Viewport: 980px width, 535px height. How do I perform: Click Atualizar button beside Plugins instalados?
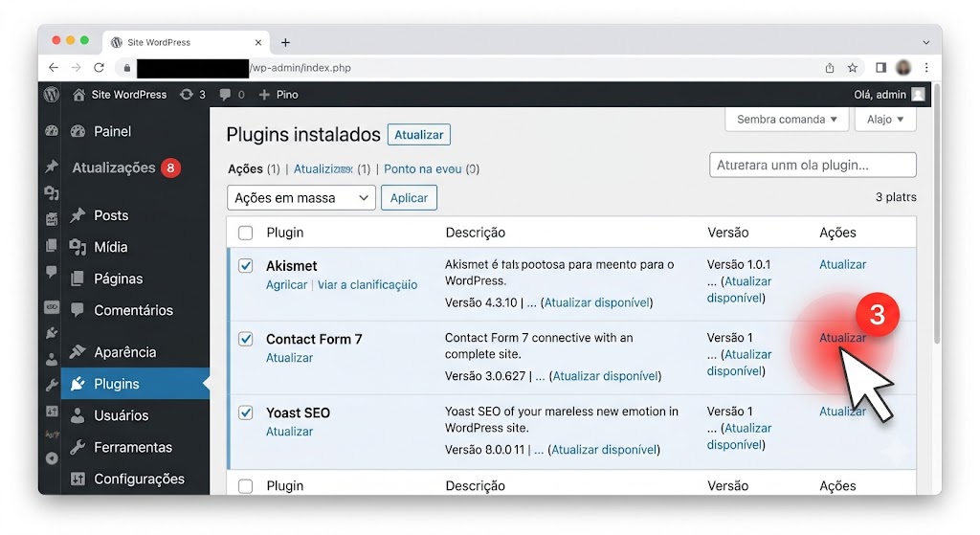click(419, 134)
